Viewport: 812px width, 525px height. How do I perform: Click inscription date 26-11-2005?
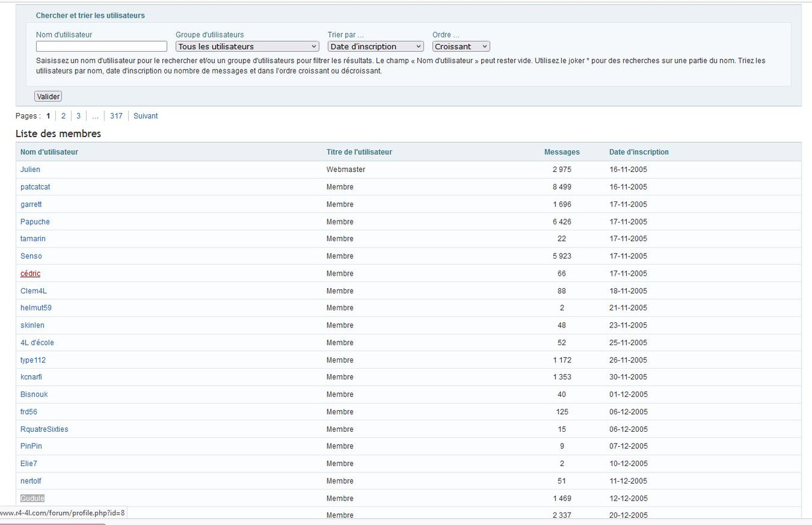tap(628, 360)
